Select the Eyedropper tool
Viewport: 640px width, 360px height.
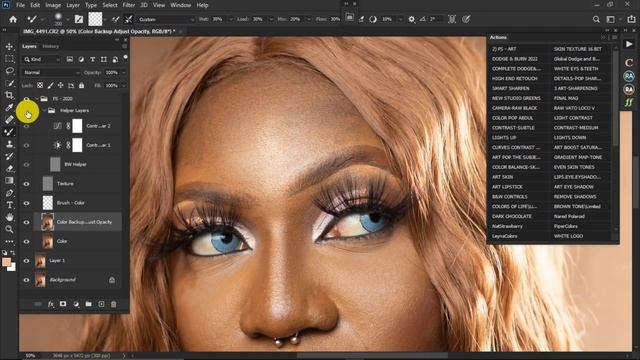click(x=9, y=107)
